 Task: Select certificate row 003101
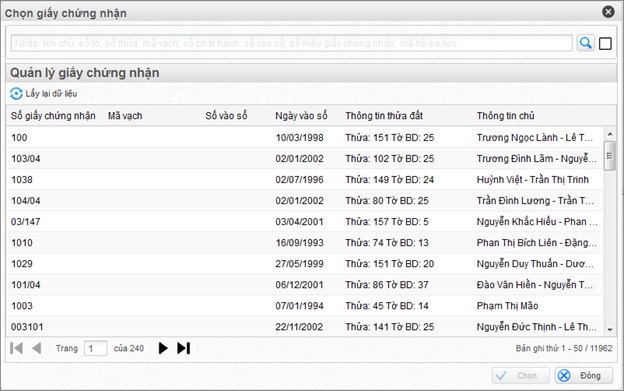[x=305, y=327]
